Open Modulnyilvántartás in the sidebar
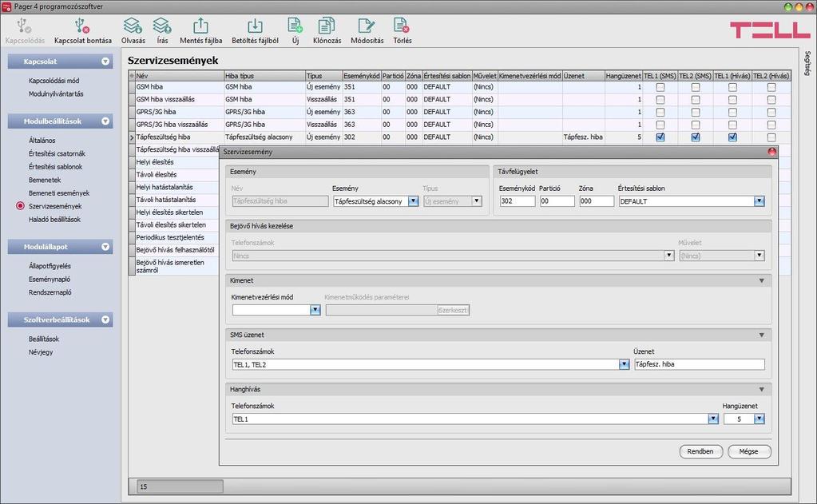 56,93
